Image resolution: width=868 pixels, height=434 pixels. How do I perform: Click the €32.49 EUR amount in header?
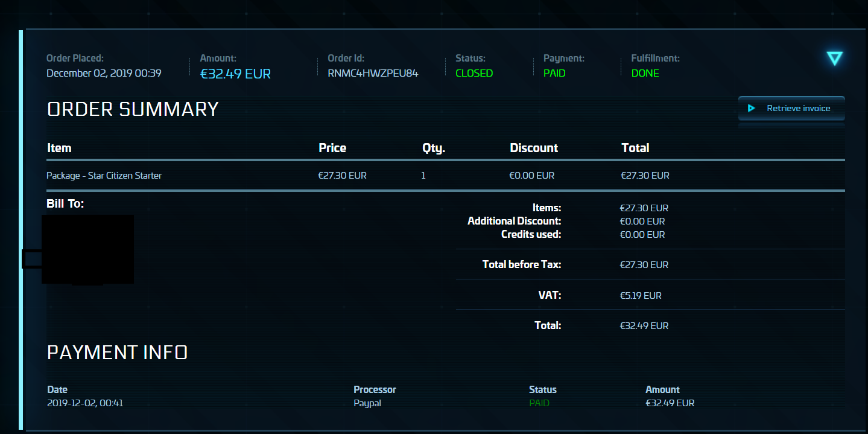[235, 74]
